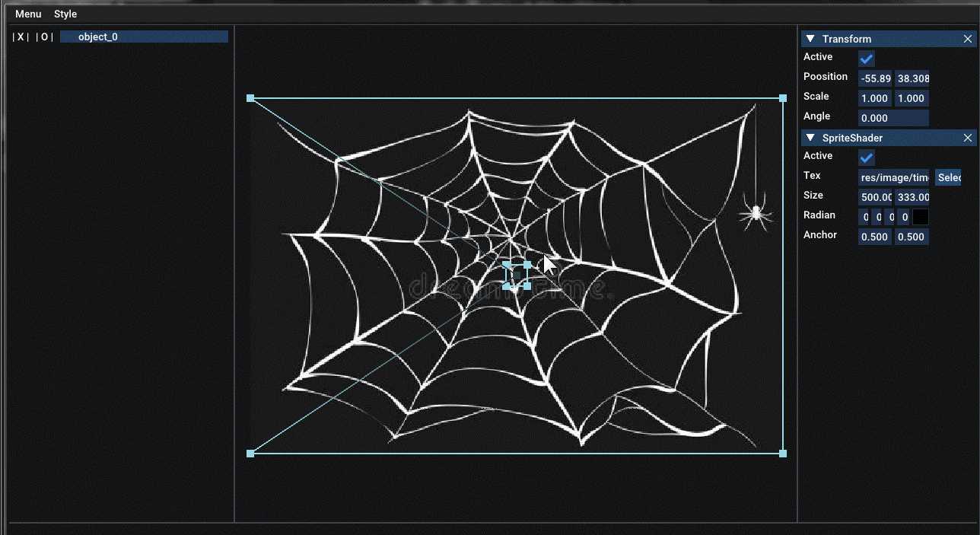
Task: Click the X toggle beside object_0
Action: click(21, 37)
